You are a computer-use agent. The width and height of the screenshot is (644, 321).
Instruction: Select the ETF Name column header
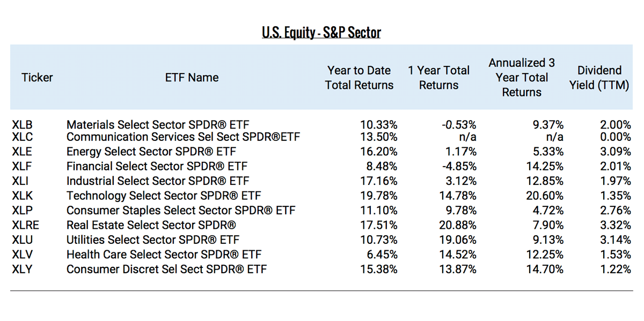click(192, 78)
